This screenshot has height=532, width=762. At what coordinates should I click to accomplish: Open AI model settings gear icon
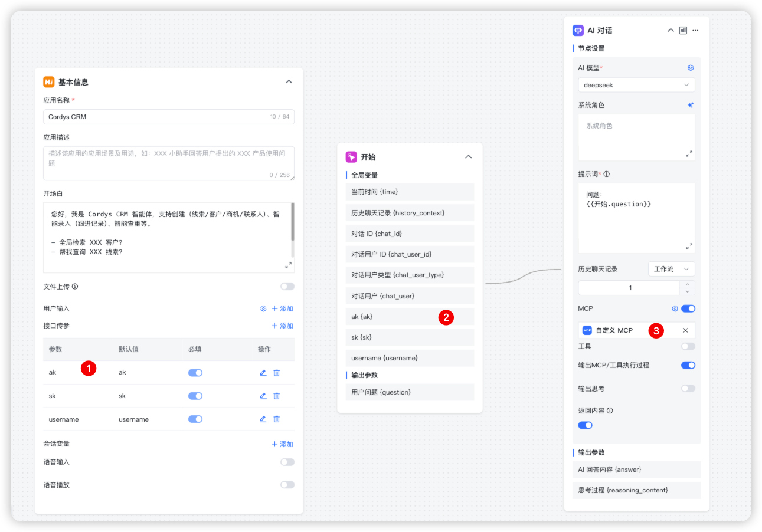(690, 68)
